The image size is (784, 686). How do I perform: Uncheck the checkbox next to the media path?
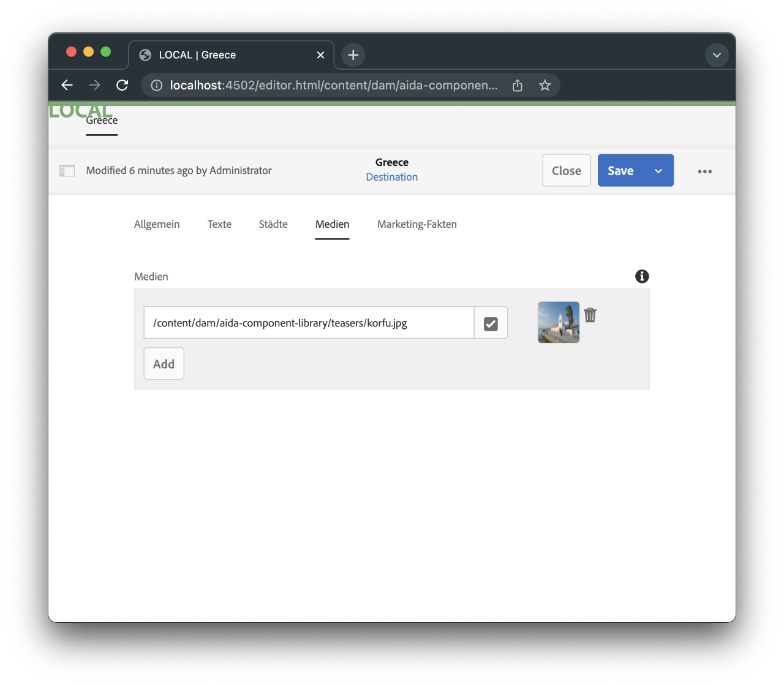pos(490,322)
